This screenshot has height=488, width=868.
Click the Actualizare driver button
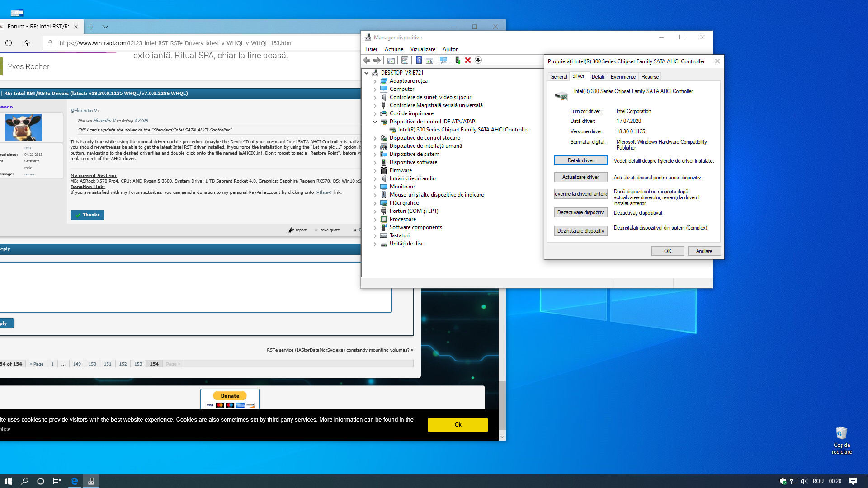(x=581, y=177)
